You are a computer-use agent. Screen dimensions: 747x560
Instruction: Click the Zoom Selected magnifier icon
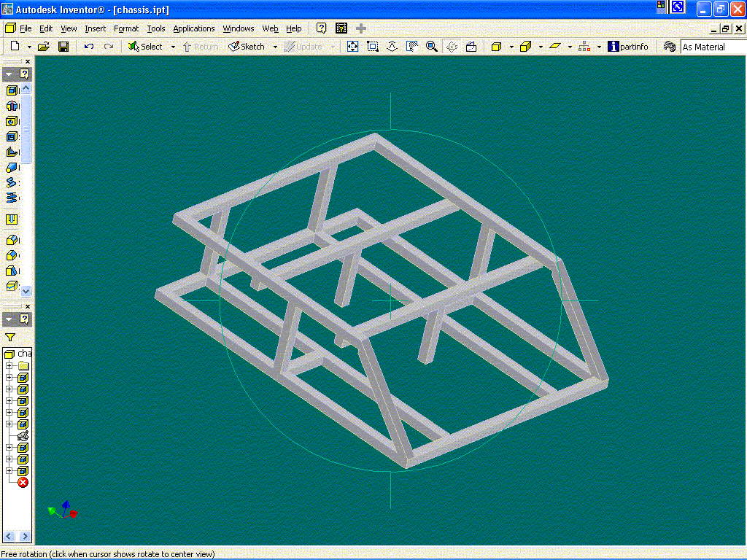coord(432,46)
